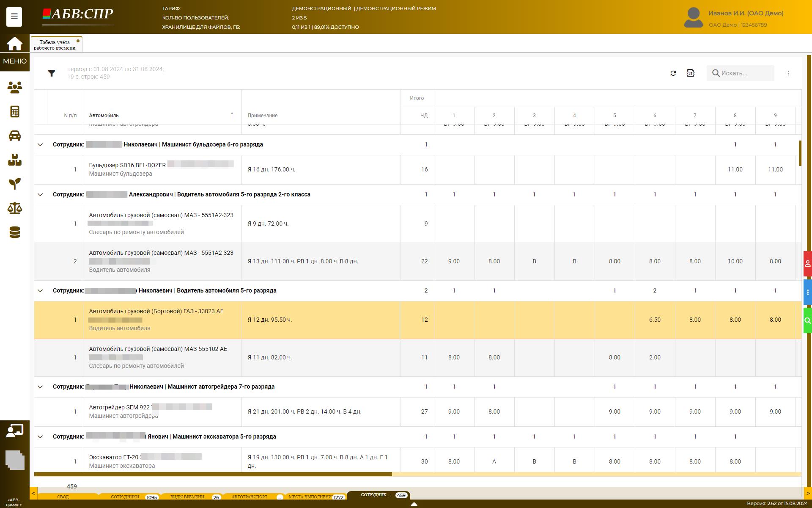Open the people/staff sidebar section
Image resolution: width=812 pixels, height=508 pixels.
tap(15, 87)
